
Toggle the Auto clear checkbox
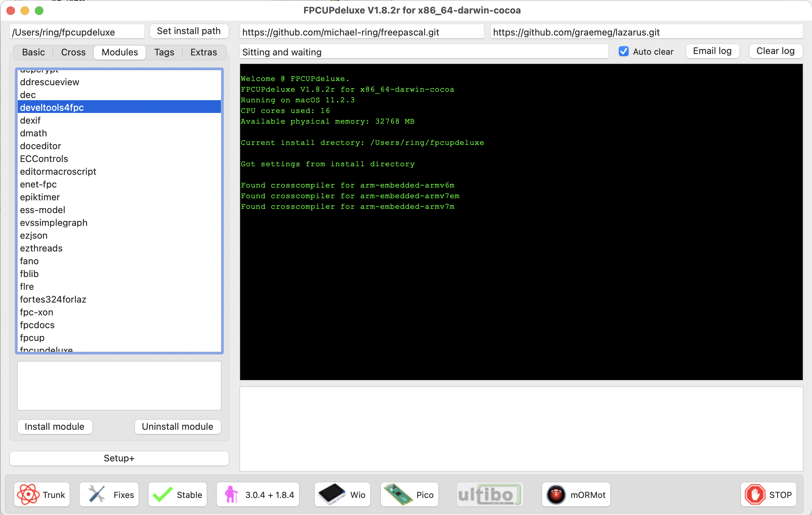click(x=624, y=51)
